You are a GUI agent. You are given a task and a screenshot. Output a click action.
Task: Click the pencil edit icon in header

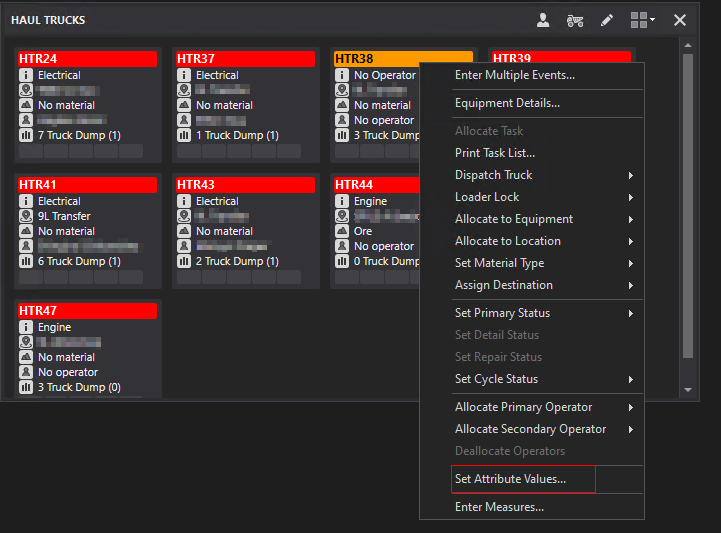607,20
